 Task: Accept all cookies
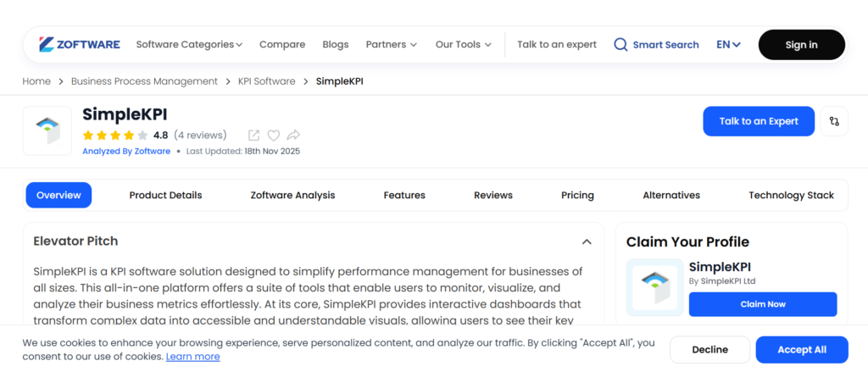(801, 349)
